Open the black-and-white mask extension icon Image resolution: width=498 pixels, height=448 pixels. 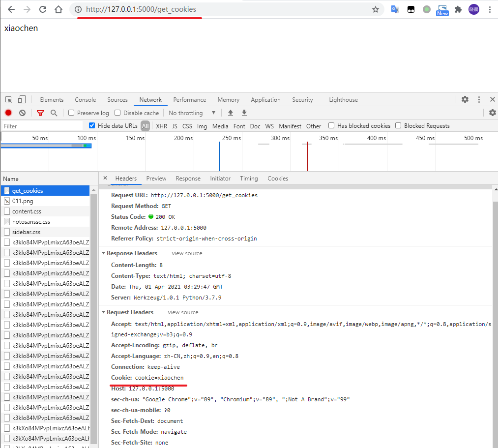410,9
